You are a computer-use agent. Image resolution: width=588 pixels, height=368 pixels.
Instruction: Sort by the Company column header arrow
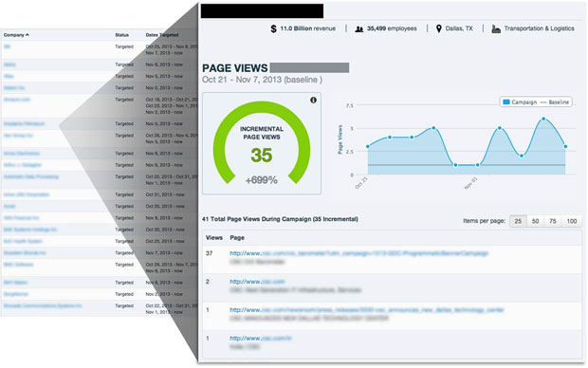click(27, 35)
